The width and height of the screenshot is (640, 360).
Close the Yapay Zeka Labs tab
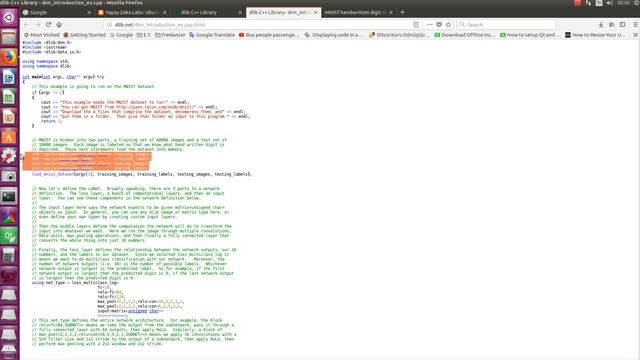(x=164, y=12)
